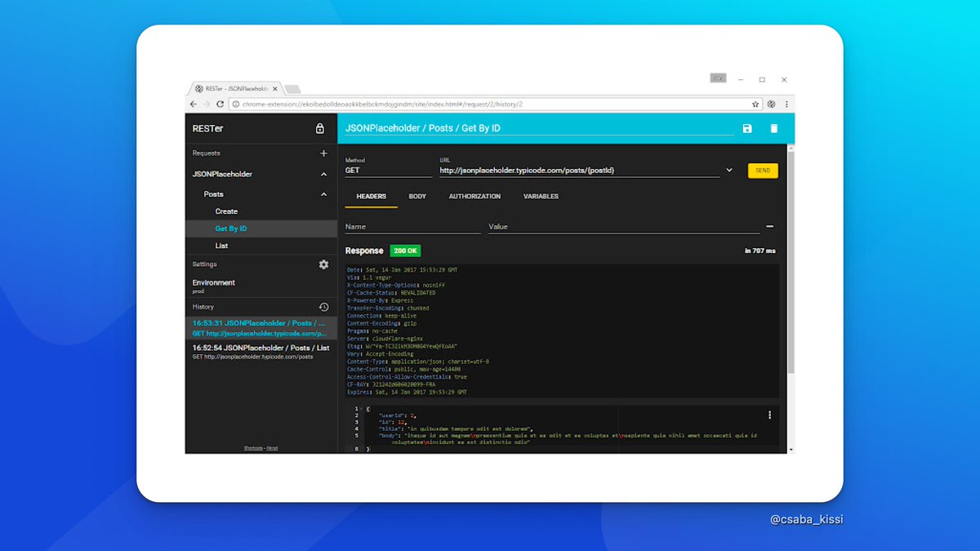Open a new browser tab
Screen dimensions: 980x551
(x=293, y=89)
